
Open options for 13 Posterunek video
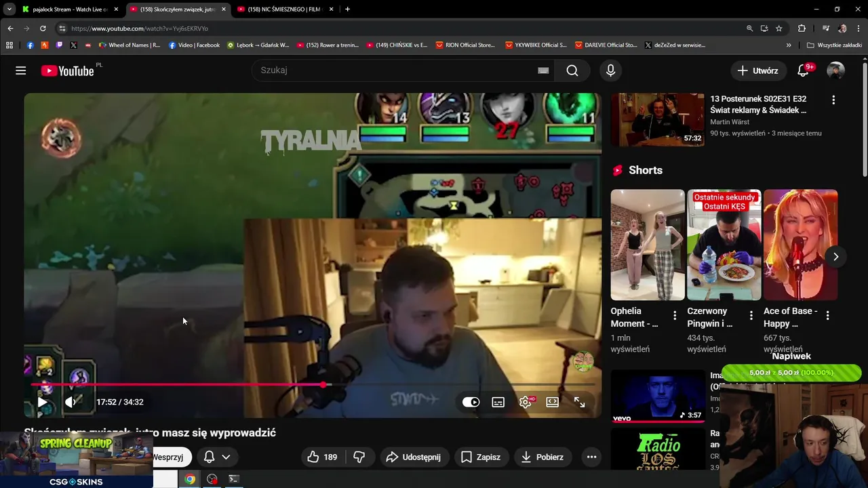pos(833,100)
